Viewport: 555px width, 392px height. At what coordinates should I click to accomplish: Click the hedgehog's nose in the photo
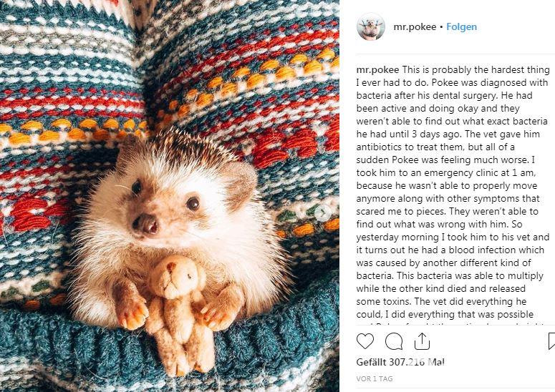pyautogui.click(x=148, y=226)
